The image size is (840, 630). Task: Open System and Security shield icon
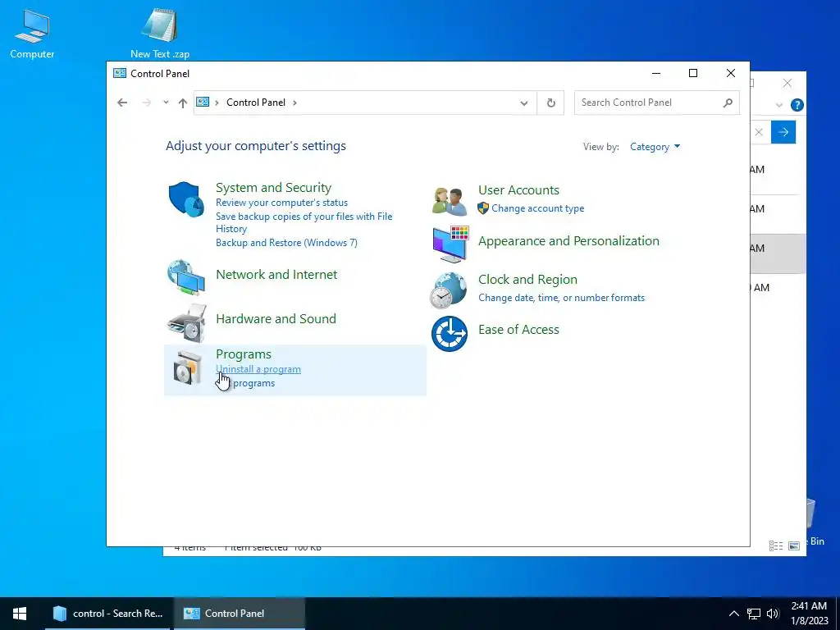tap(186, 199)
